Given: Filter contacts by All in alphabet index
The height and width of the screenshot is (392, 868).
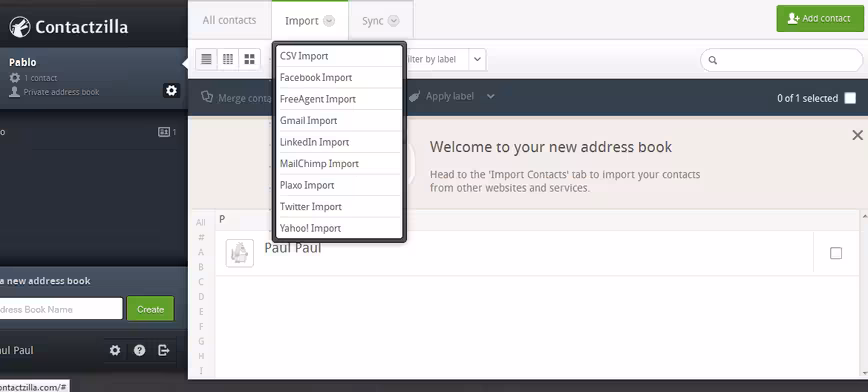Looking at the screenshot, I should (x=200, y=223).
